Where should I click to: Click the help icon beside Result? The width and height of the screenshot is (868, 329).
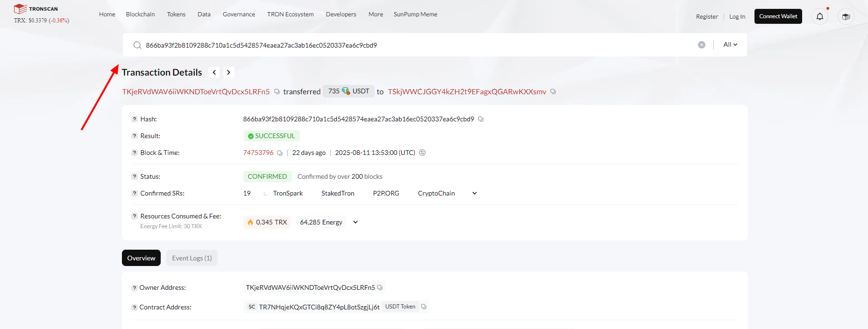click(135, 136)
